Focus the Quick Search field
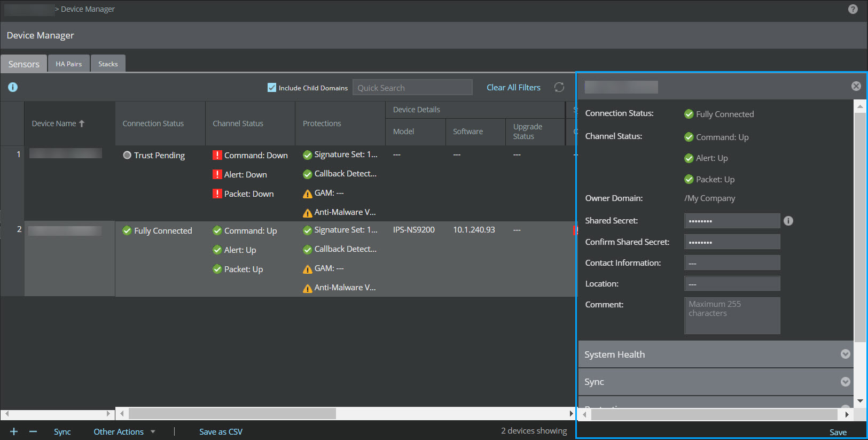868x440 pixels. 412,87
